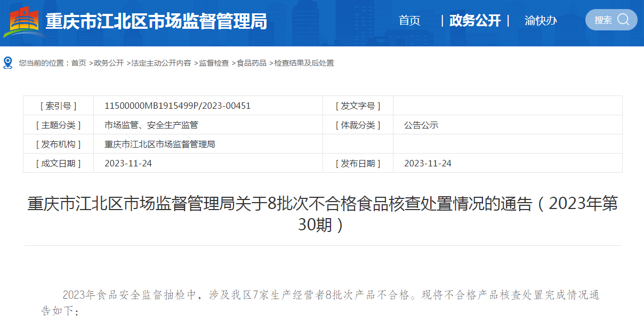Select index number 11500000MB1915499P/2023-00451
The width and height of the screenshot is (644, 321).
click(178, 106)
